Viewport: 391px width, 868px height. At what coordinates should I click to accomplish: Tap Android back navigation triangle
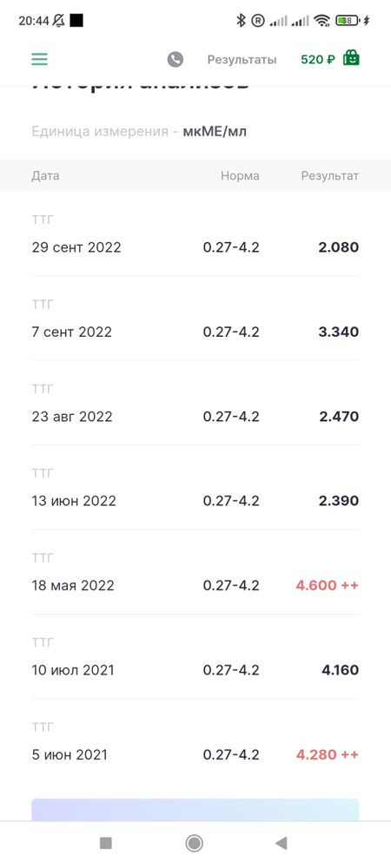tap(282, 843)
